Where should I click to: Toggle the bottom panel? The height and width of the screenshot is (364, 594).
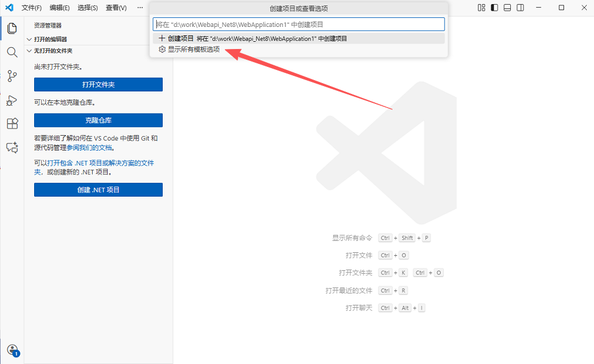[507, 8]
